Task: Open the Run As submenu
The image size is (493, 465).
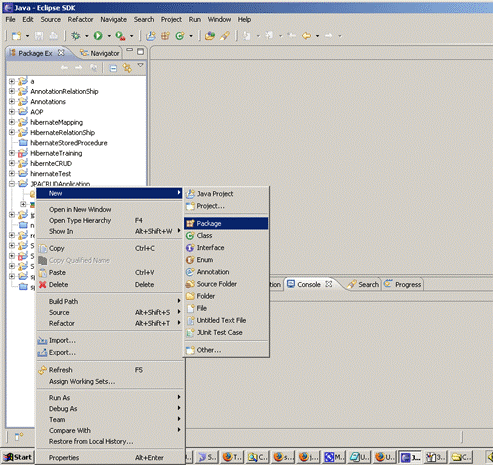Action: (x=109, y=398)
